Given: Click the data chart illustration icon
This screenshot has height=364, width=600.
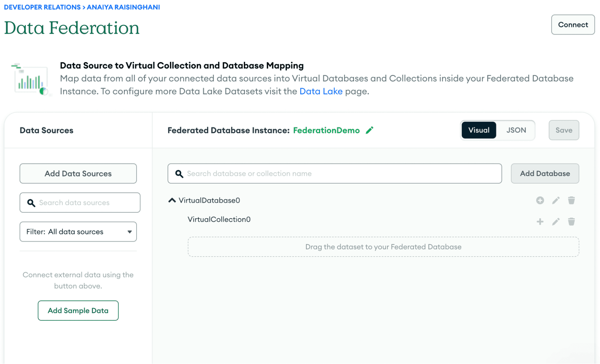Looking at the screenshot, I should coord(30,80).
